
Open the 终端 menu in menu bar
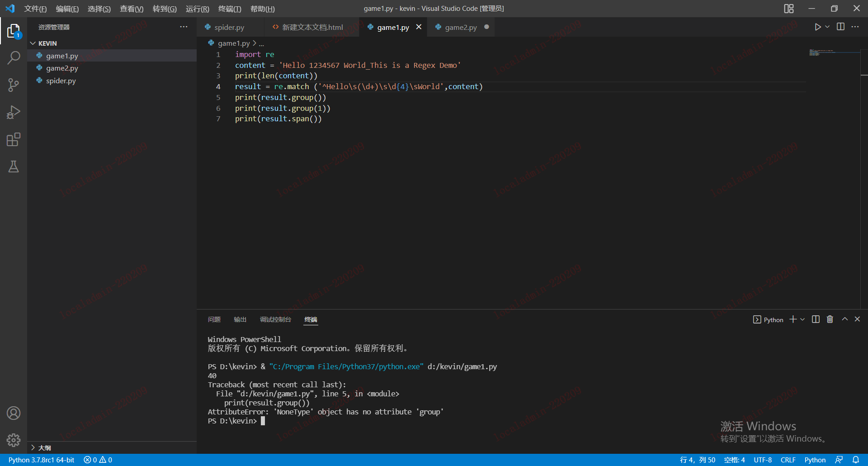[230, 9]
